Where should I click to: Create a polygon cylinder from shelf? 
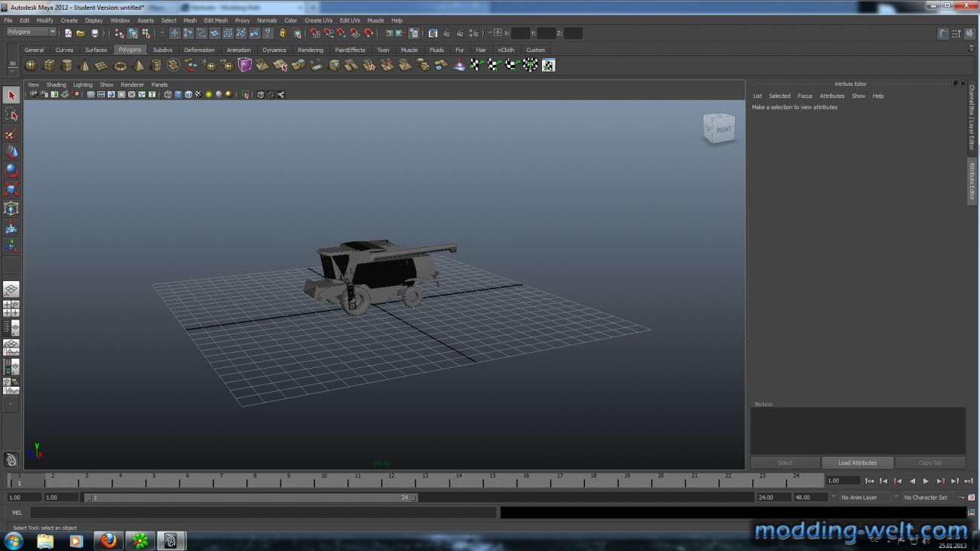[x=67, y=66]
